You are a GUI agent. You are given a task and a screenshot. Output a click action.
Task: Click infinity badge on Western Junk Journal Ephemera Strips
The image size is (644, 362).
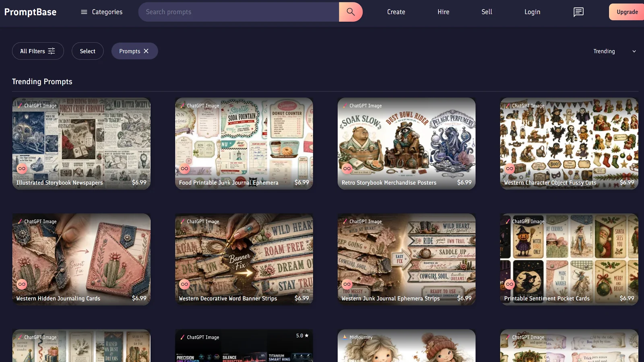(347, 284)
